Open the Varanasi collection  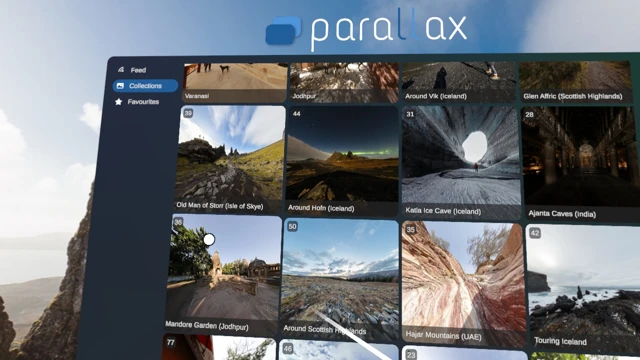[235, 82]
